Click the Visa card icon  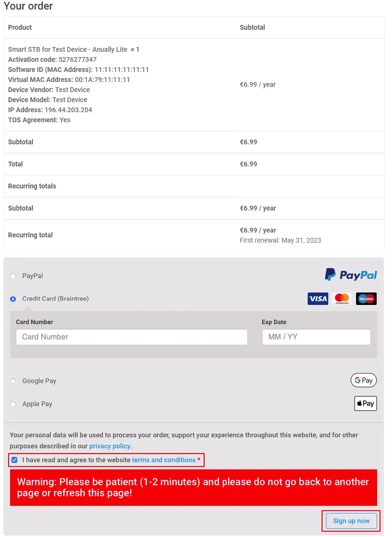click(318, 299)
